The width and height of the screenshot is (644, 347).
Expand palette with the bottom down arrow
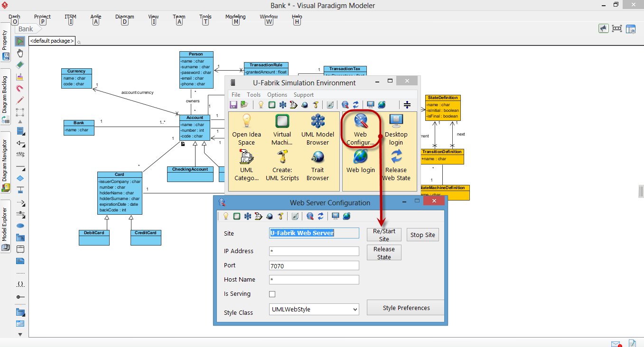[20, 334]
